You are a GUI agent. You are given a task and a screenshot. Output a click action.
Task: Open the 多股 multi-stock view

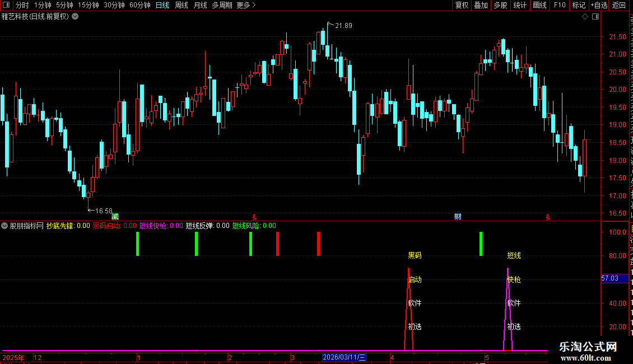(x=500, y=5)
